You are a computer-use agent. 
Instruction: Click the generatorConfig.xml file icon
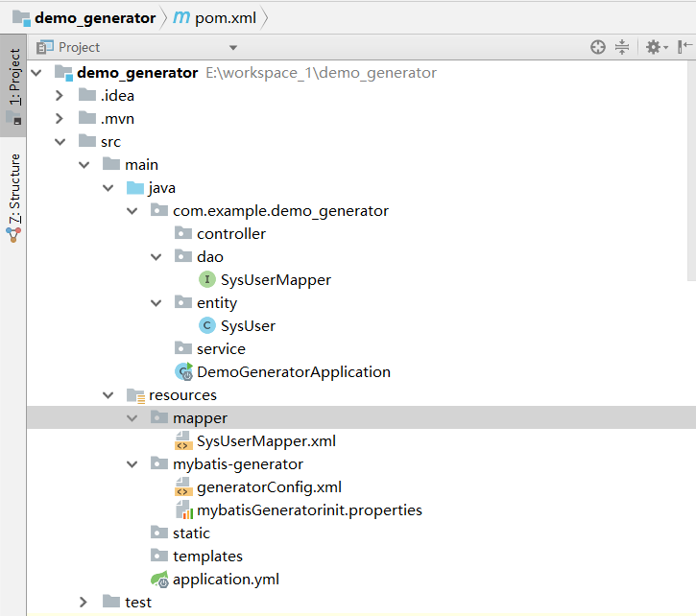[x=183, y=487]
